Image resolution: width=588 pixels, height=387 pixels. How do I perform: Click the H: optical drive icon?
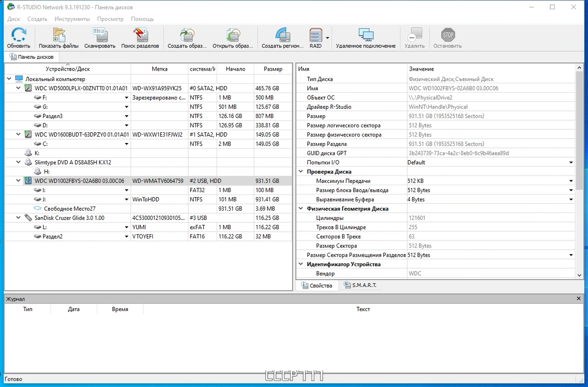pos(37,171)
